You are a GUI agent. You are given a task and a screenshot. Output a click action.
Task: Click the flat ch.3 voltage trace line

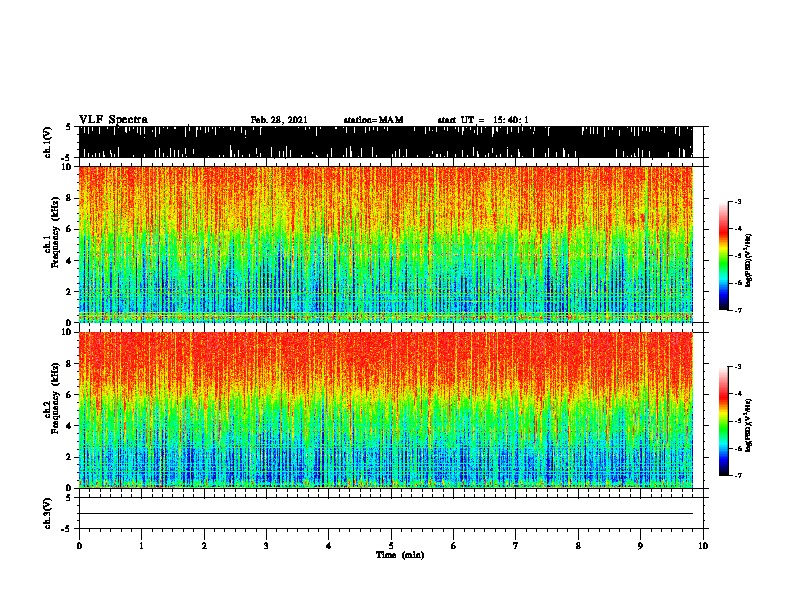(x=386, y=514)
